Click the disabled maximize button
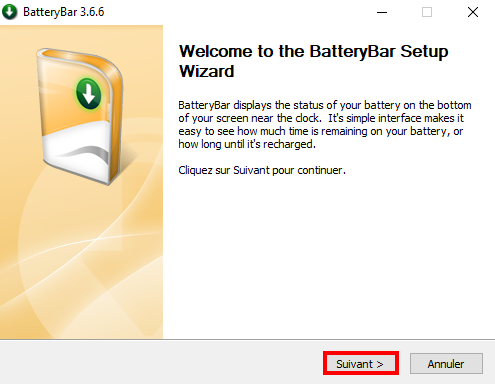 pyautogui.click(x=427, y=12)
